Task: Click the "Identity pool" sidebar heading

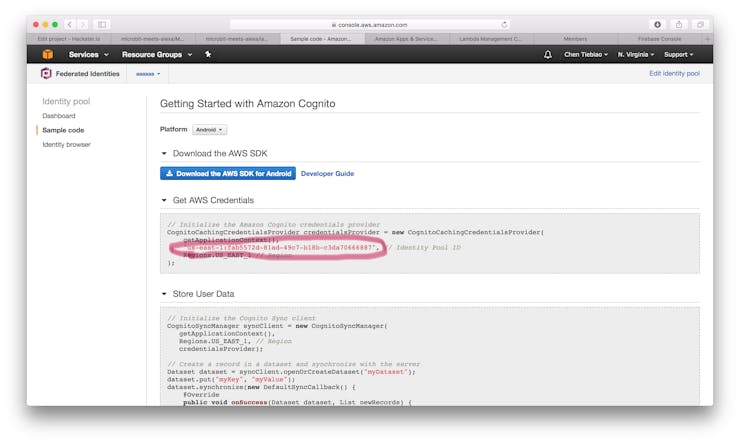Action: click(x=66, y=101)
